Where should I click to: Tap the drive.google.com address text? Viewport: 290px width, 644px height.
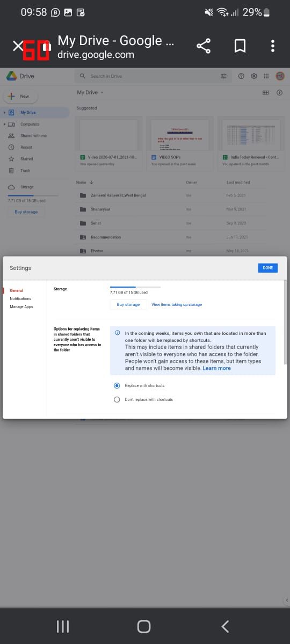pyautogui.click(x=96, y=55)
